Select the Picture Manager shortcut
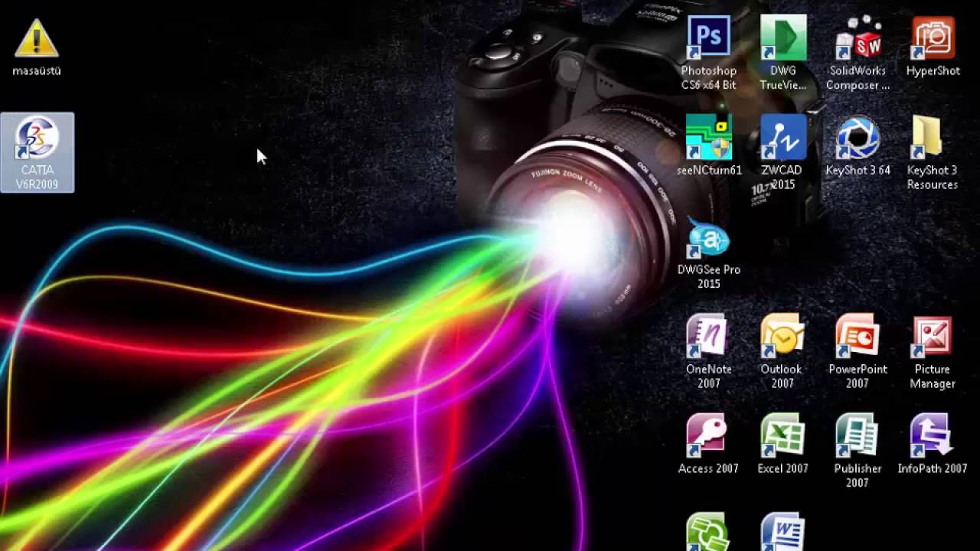The width and height of the screenshot is (980, 551). [933, 351]
